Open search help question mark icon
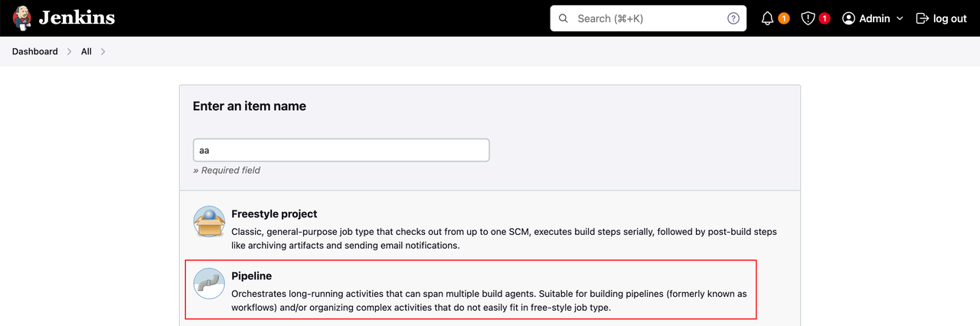 pyautogui.click(x=733, y=18)
